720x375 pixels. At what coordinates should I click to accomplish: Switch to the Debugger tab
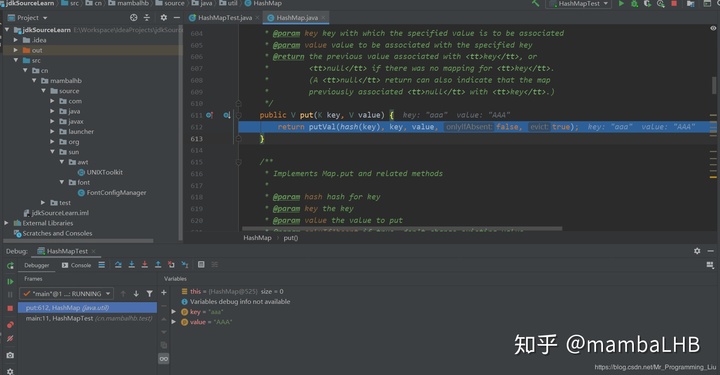pyautogui.click(x=36, y=265)
